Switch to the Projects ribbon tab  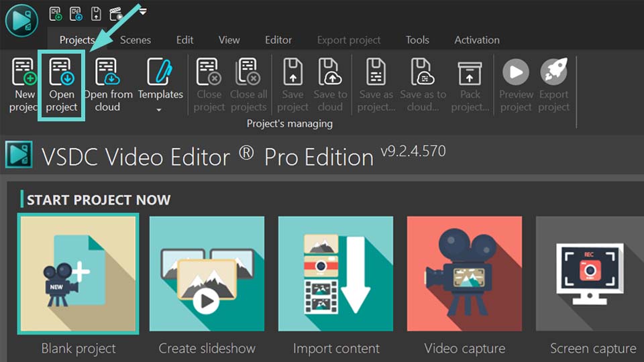[x=76, y=40]
